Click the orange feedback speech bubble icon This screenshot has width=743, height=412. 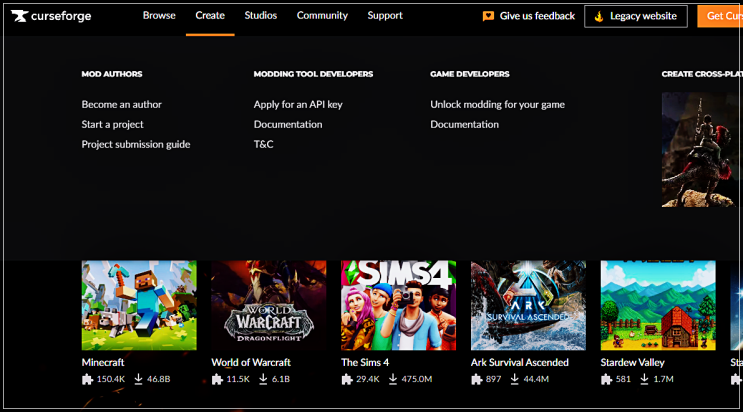point(488,16)
